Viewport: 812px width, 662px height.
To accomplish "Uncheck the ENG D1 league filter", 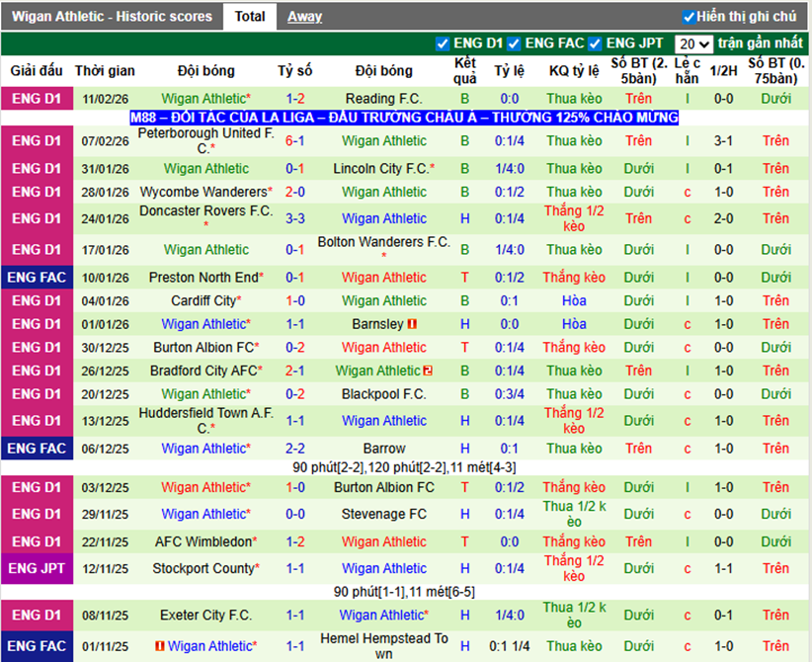I will pos(443,44).
